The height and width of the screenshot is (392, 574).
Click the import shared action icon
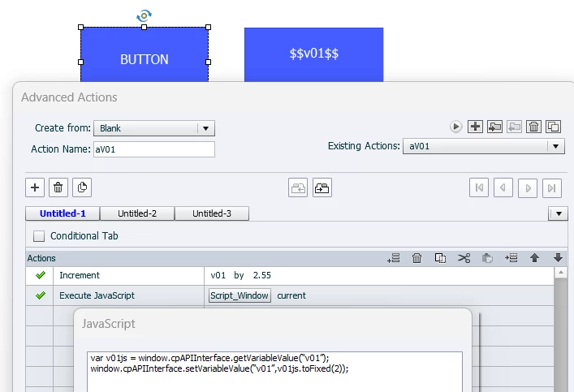(x=494, y=127)
